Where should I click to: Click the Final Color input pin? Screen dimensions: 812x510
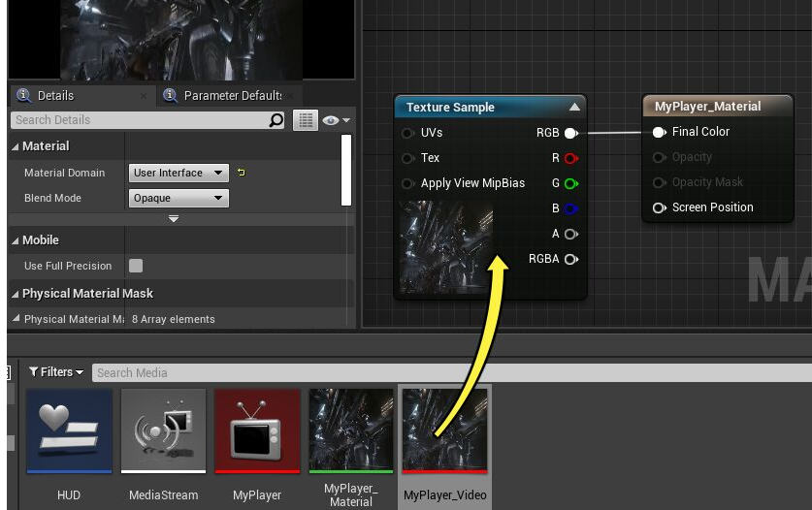click(659, 132)
